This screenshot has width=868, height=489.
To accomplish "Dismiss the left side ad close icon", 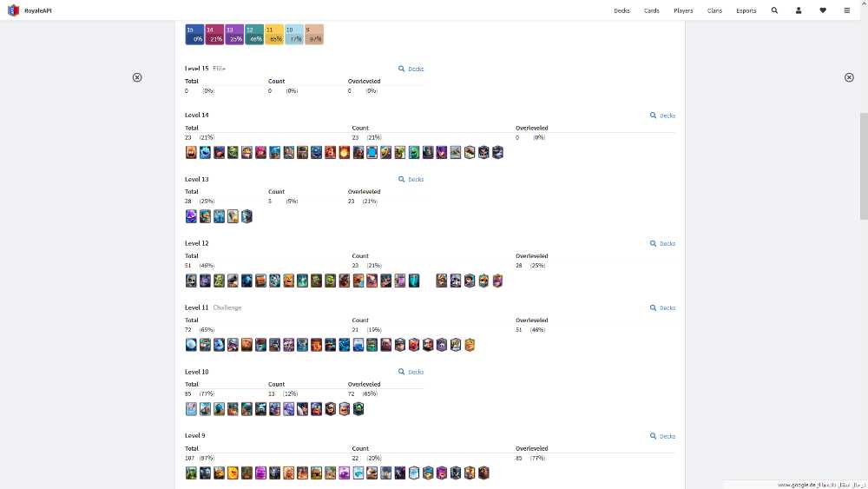I will click(x=137, y=77).
